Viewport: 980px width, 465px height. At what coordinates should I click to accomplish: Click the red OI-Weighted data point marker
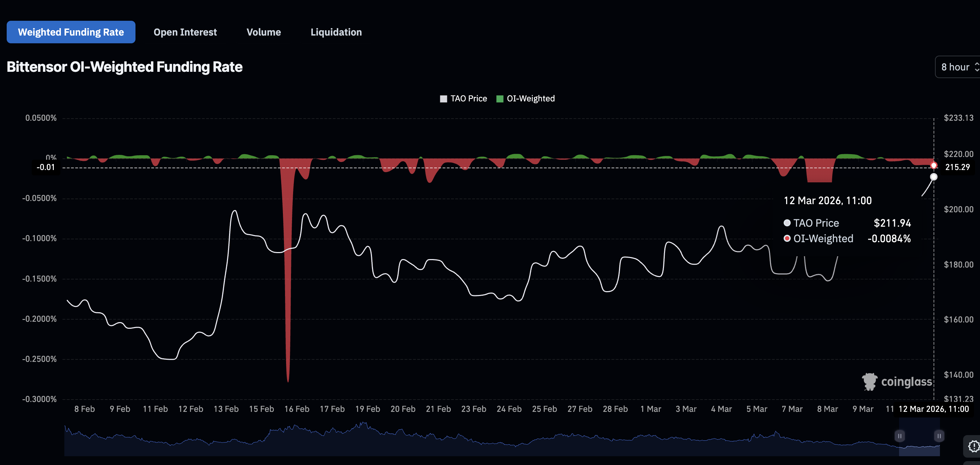pyautogui.click(x=933, y=165)
